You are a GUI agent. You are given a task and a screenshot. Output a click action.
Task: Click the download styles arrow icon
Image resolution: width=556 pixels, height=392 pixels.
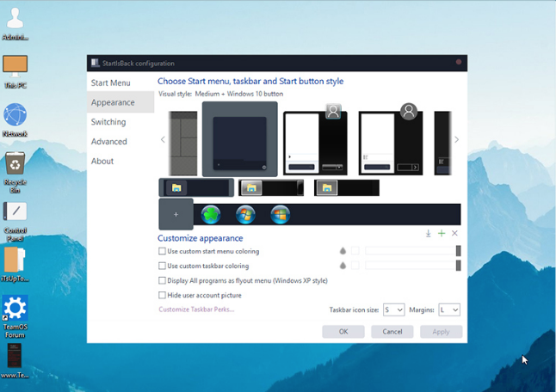[x=429, y=233]
